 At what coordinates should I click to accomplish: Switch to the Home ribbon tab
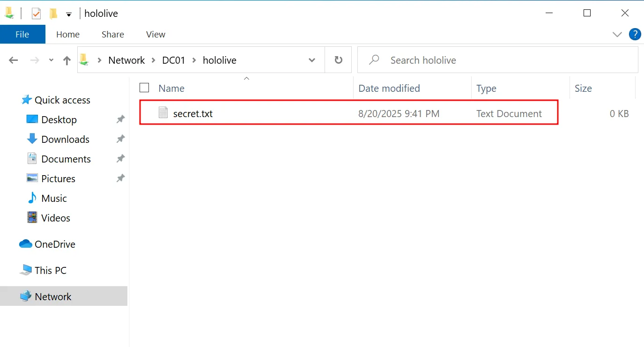click(x=68, y=34)
